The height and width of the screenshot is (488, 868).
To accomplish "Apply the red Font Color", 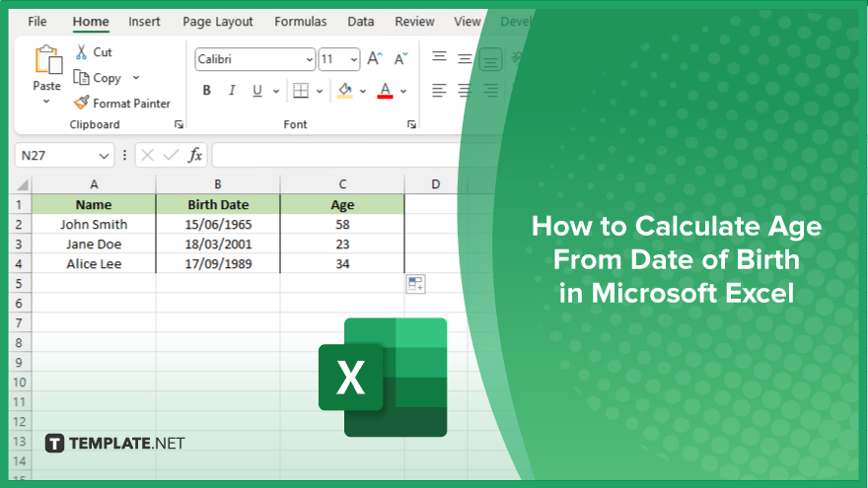I will (386, 90).
